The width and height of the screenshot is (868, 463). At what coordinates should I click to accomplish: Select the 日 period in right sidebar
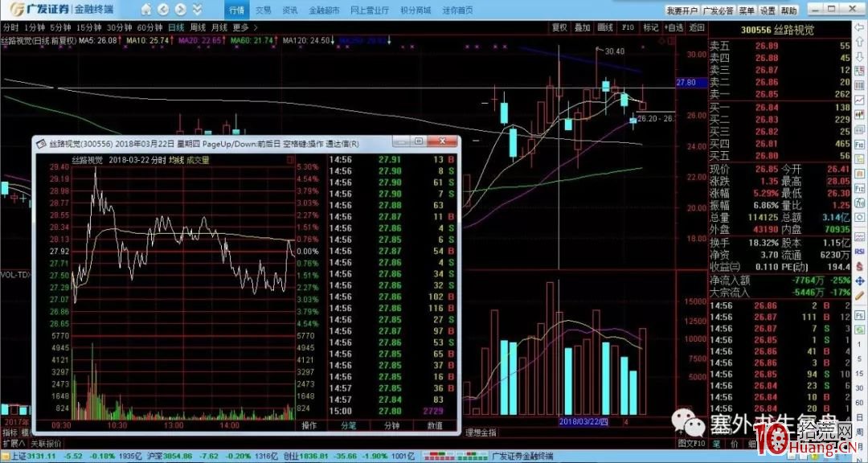pos(859,417)
